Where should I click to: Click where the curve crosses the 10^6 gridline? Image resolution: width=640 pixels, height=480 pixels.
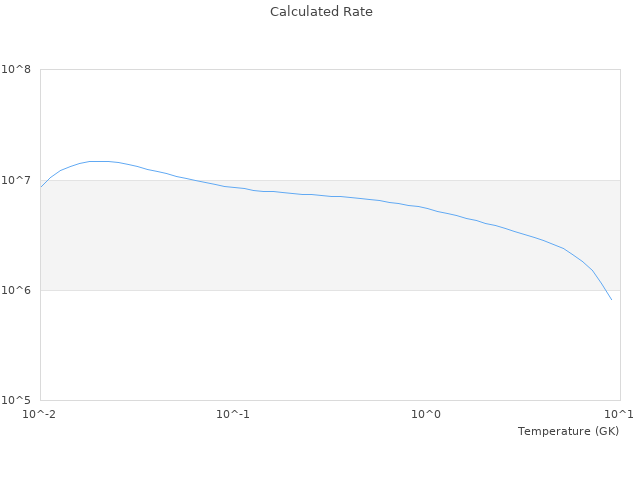point(603,290)
